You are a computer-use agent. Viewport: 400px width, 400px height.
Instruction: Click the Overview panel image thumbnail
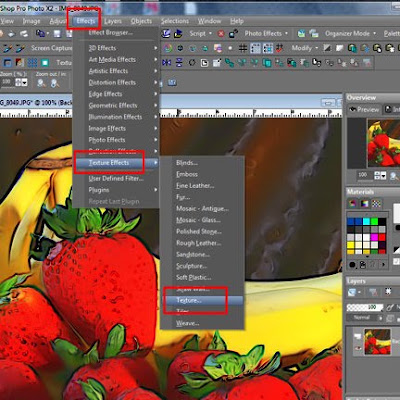(383, 143)
